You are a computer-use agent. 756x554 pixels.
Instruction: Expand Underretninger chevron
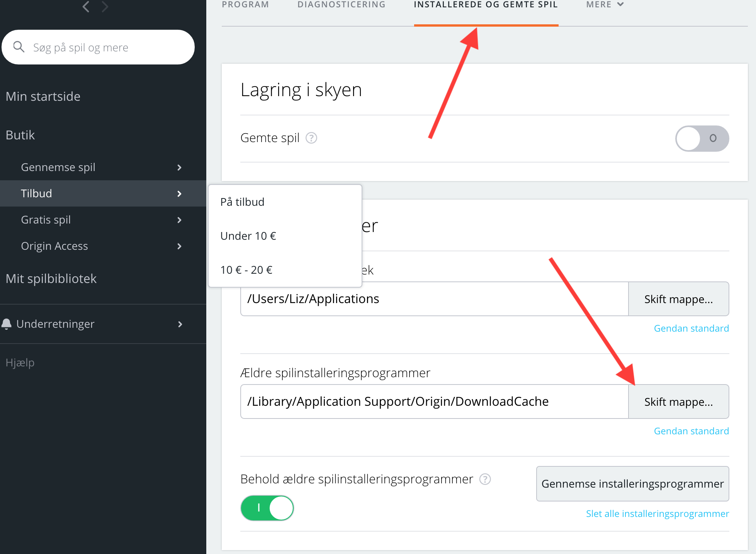click(180, 324)
